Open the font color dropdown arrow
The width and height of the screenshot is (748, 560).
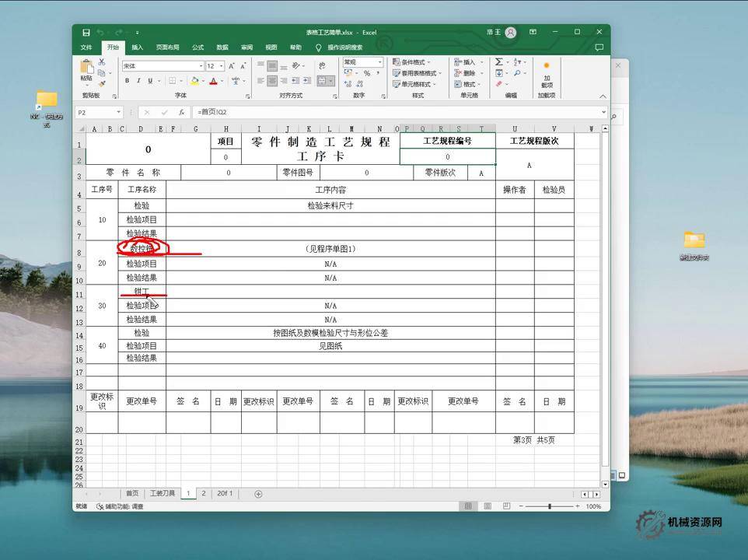(221, 80)
